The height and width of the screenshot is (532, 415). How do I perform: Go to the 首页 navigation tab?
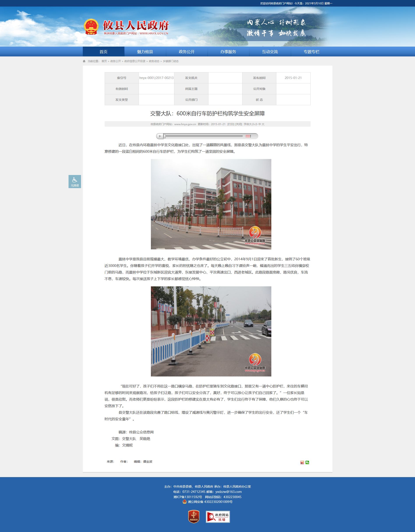(104, 52)
